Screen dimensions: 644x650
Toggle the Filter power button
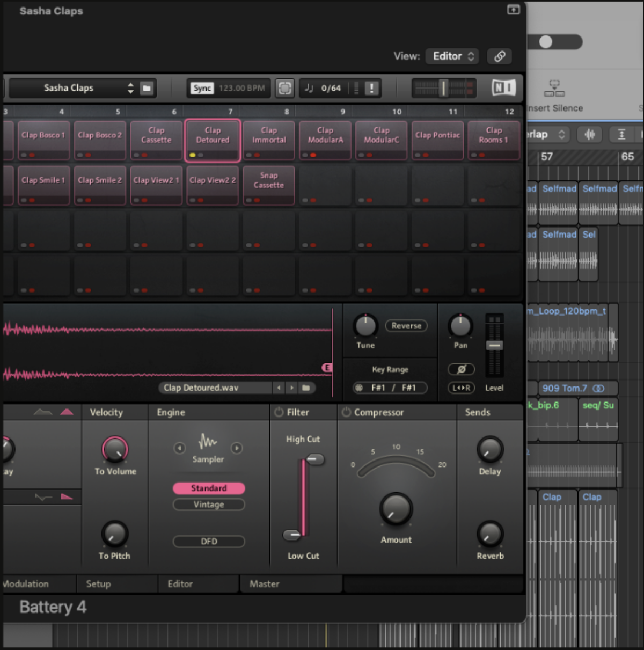pos(279,412)
